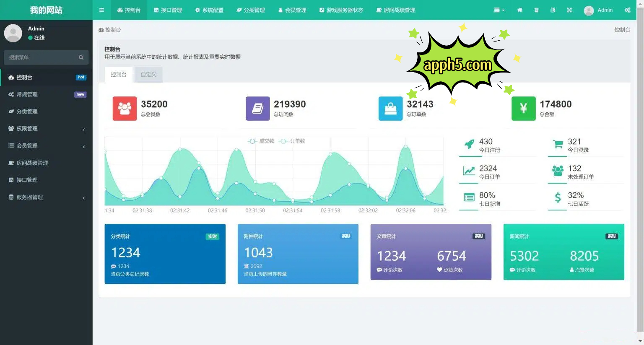Click the language switch icon
This screenshot has height=345, width=644.
click(x=553, y=10)
